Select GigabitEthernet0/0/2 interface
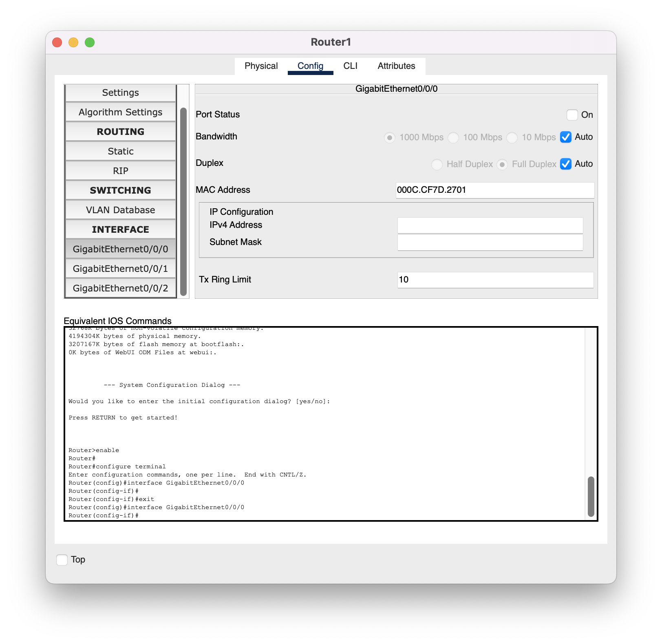The height and width of the screenshot is (644, 662). click(x=121, y=288)
